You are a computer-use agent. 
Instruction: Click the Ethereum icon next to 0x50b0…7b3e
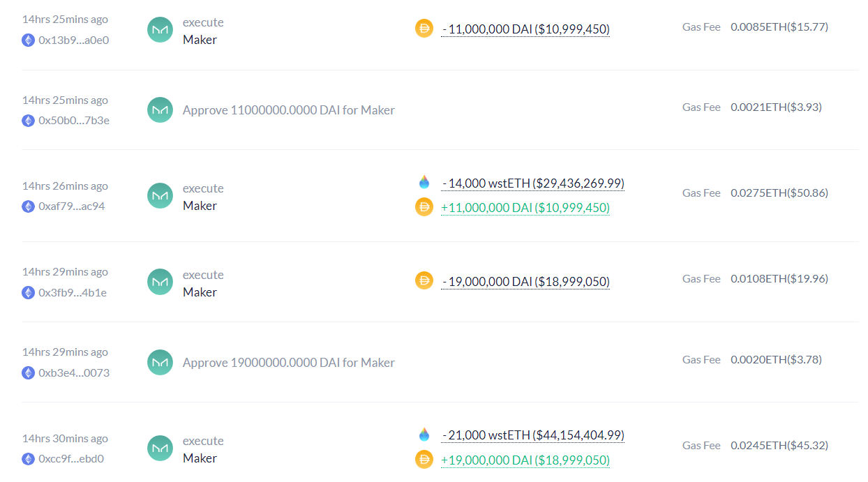click(28, 121)
